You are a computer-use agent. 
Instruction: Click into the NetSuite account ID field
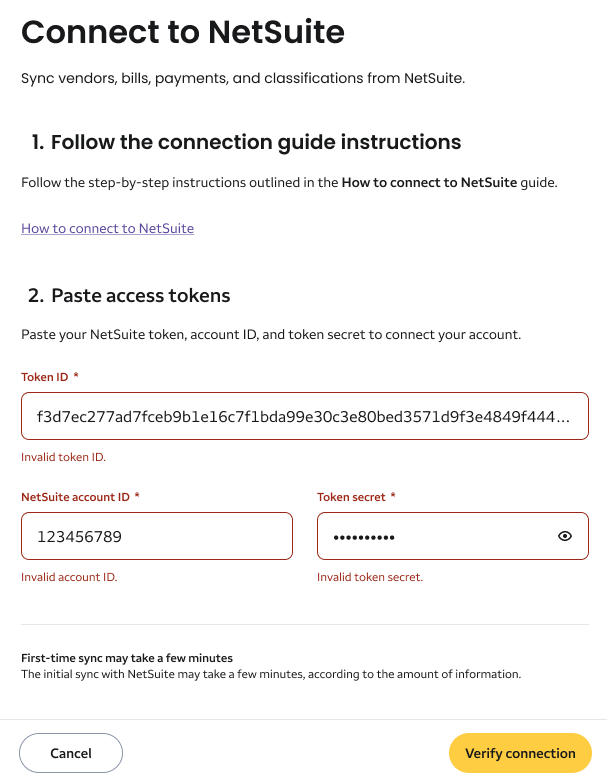(157, 536)
